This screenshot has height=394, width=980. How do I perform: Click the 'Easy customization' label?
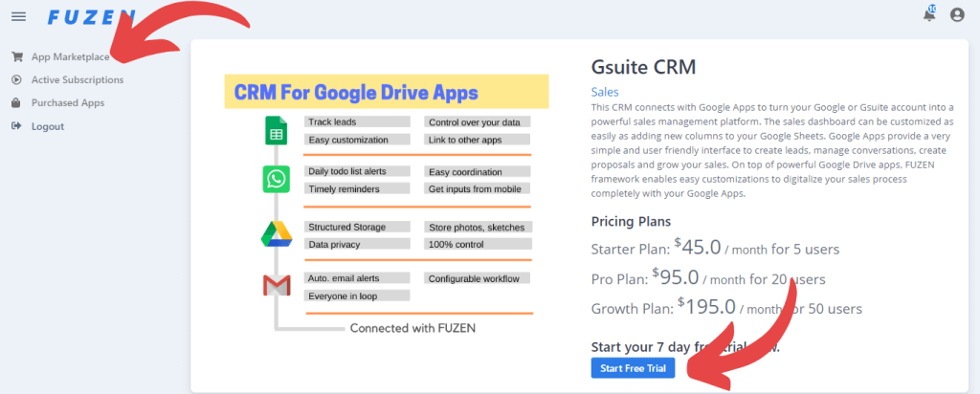click(x=357, y=140)
